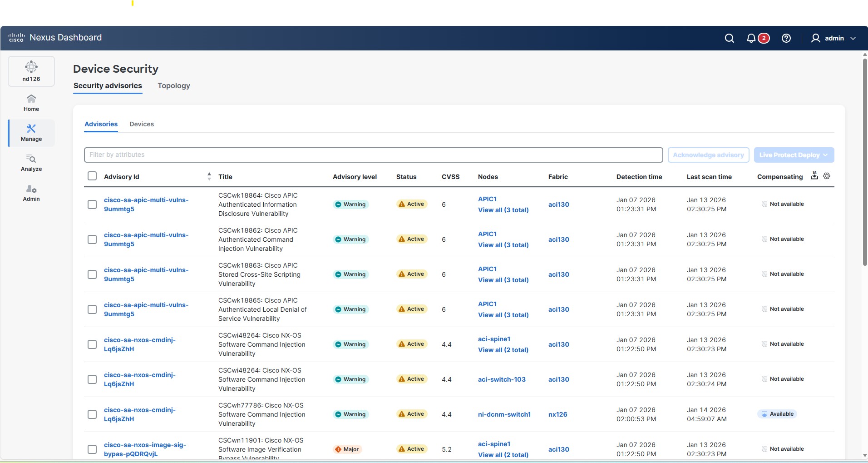Screen dimensions: 868x463
Task: Open the column settings gear above the table
Action: 827,176
